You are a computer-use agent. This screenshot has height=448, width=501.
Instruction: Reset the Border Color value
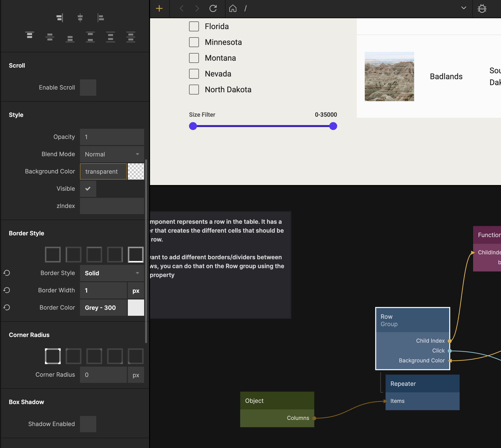(7, 308)
